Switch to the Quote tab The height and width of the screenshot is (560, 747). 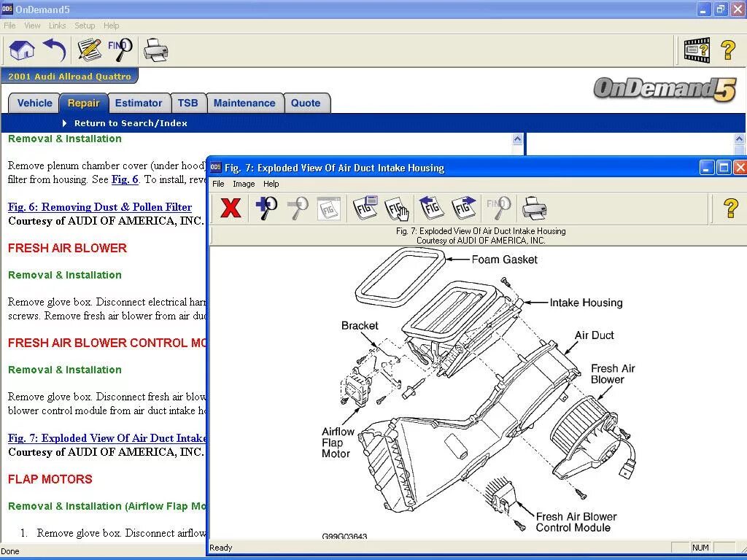(x=306, y=104)
